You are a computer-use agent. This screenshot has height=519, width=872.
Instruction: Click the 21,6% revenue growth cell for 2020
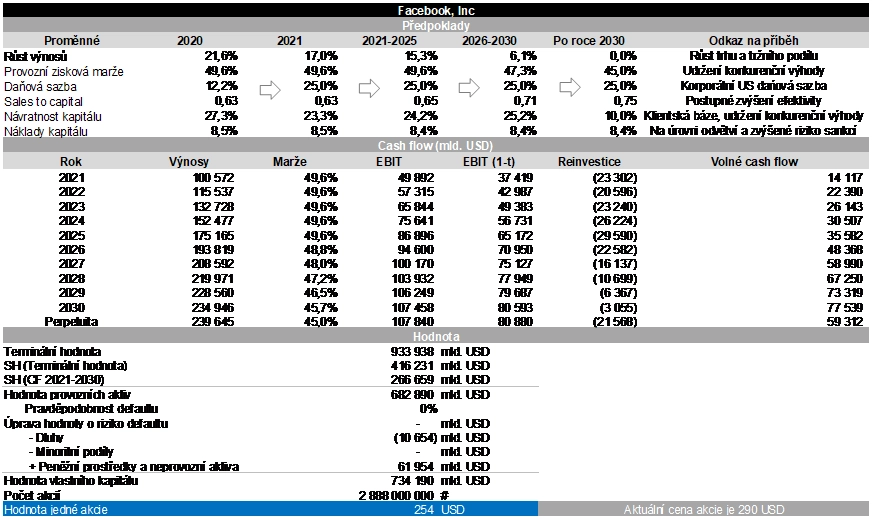coord(221,56)
